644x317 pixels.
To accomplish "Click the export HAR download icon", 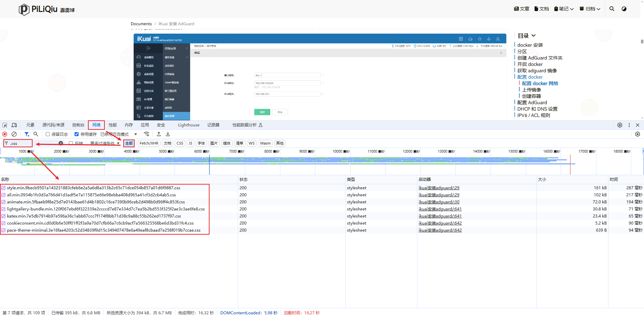I will tap(168, 134).
